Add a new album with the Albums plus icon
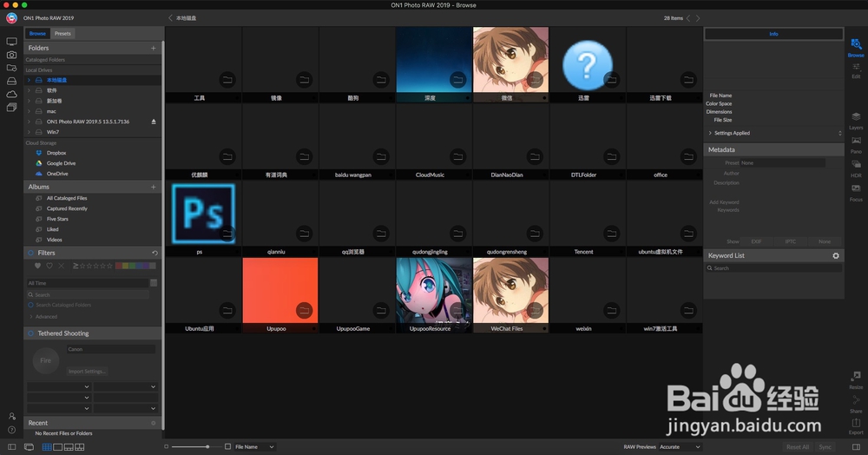Image resolution: width=868 pixels, height=455 pixels. 154,187
